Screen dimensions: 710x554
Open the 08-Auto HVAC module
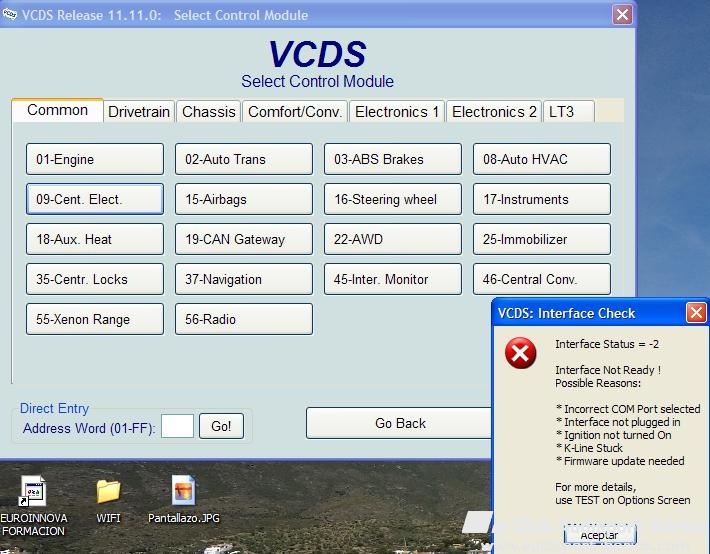tap(542, 159)
